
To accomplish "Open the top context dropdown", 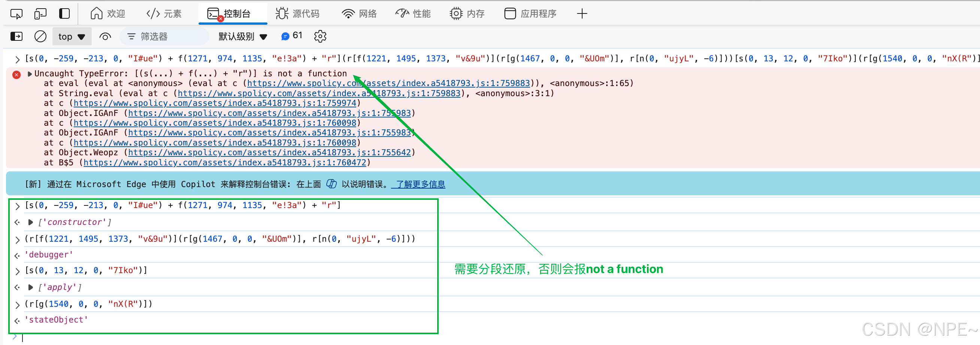I will coord(72,36).
